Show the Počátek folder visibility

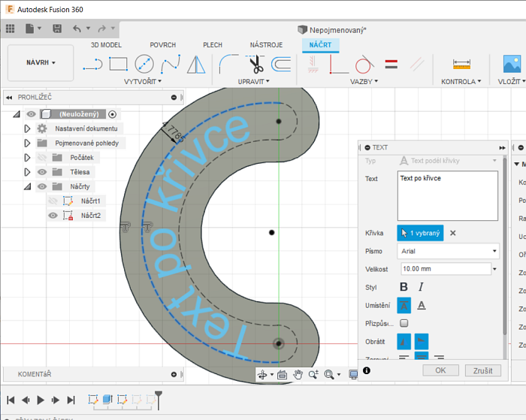pyautogui.click(x=41, y=158)
